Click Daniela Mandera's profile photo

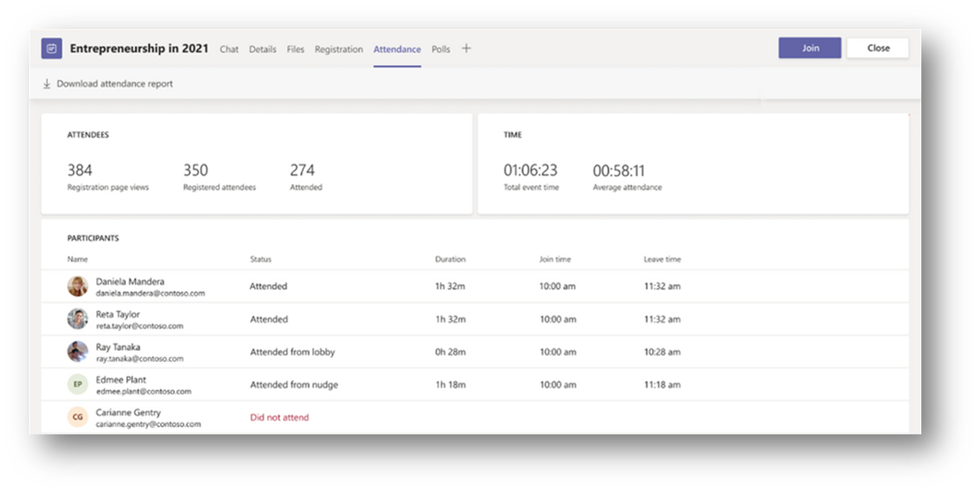77,287
